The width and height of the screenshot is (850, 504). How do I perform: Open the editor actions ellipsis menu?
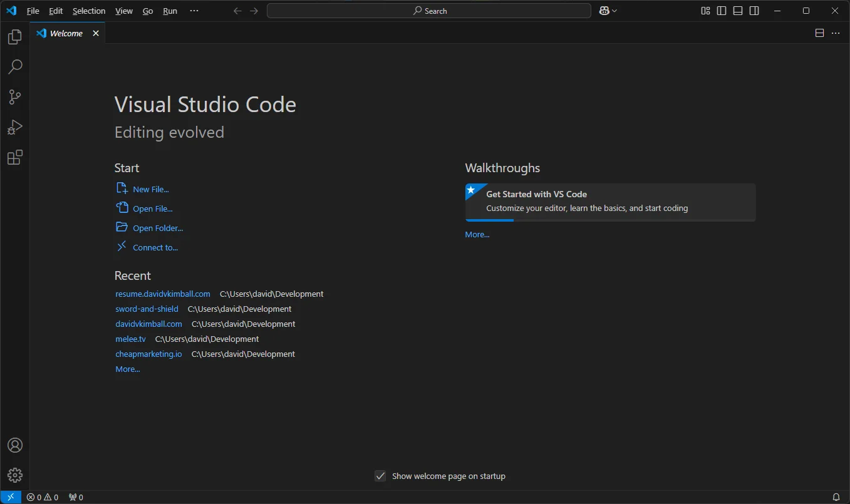click(x=836, y=33)
